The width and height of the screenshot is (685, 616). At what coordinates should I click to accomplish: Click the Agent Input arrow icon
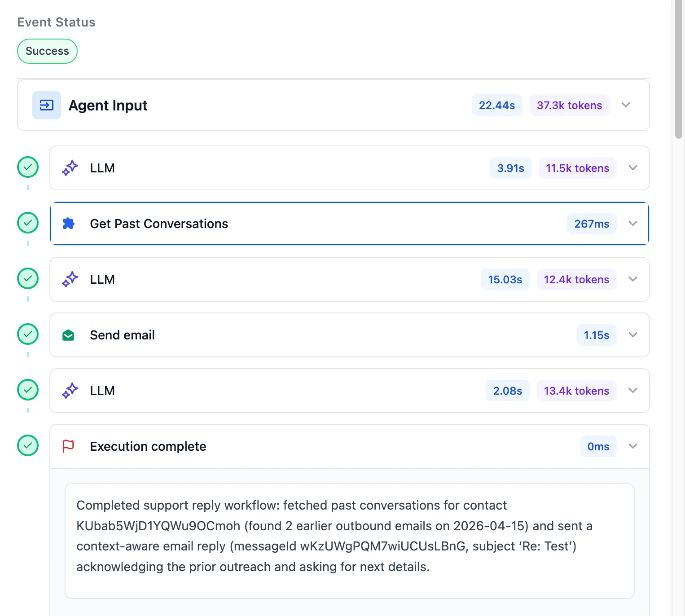(47, 105)
